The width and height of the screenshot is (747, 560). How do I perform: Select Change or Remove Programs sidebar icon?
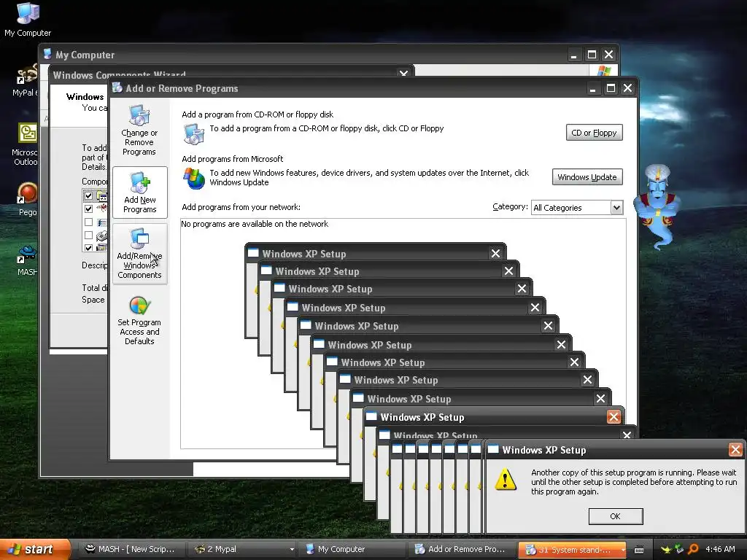click(139, 130)
